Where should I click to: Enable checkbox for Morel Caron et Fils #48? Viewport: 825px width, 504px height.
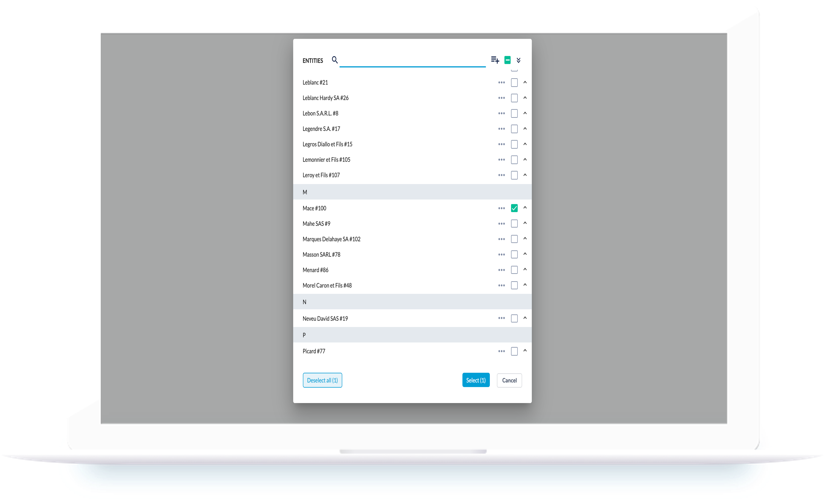click(x=514, y=285)
